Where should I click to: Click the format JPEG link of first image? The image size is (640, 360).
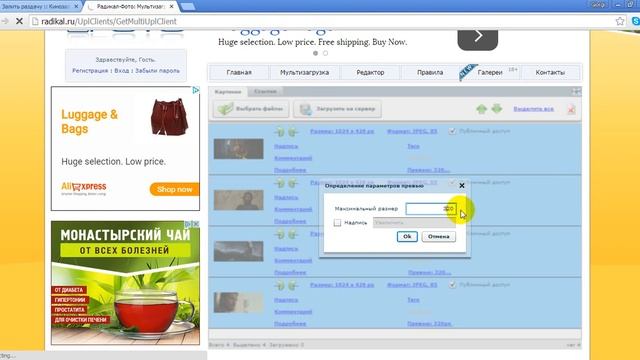[412, 131]
